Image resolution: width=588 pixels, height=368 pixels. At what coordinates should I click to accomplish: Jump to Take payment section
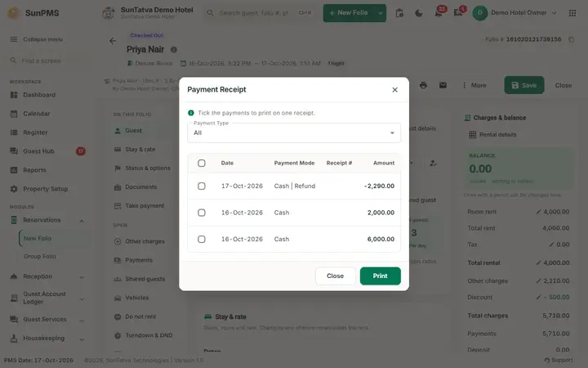click(x=145, y=206)
